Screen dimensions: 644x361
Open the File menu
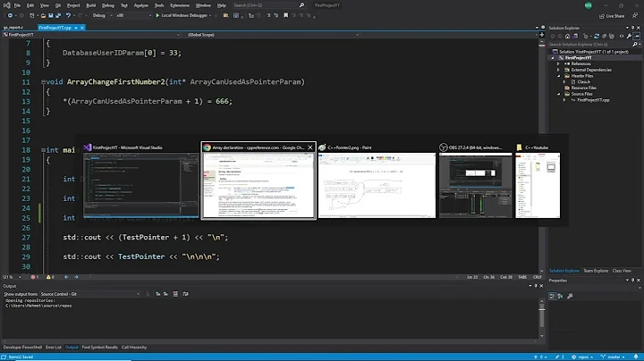(x=17, y=5)
